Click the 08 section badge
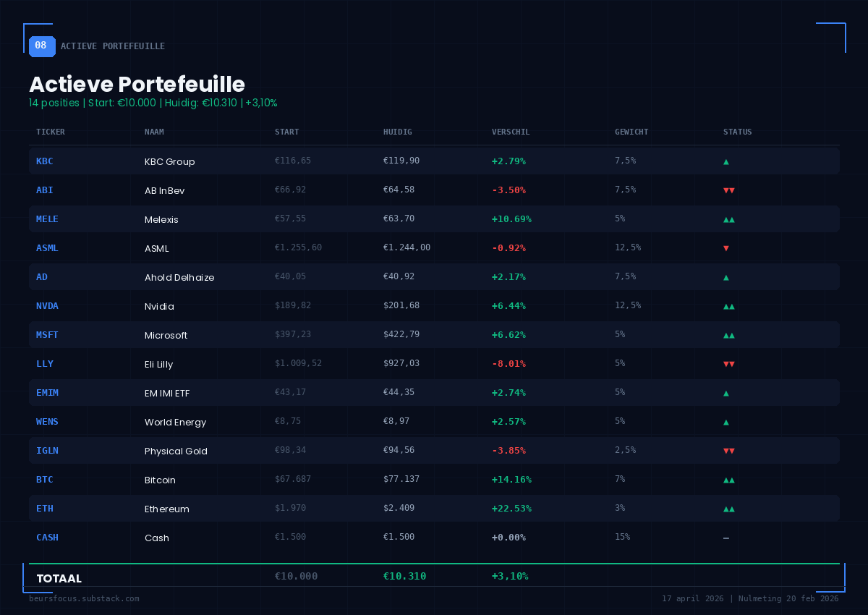 click(x=41, y=46)
